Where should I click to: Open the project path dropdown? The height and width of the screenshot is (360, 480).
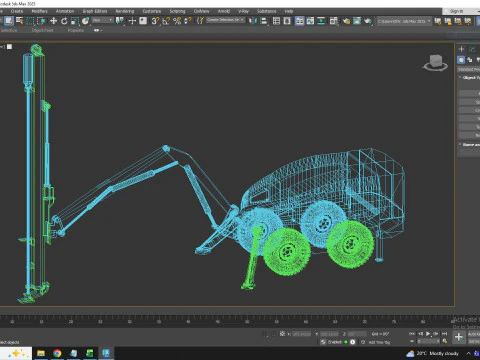pyautogui.click(x=404, y=21)
